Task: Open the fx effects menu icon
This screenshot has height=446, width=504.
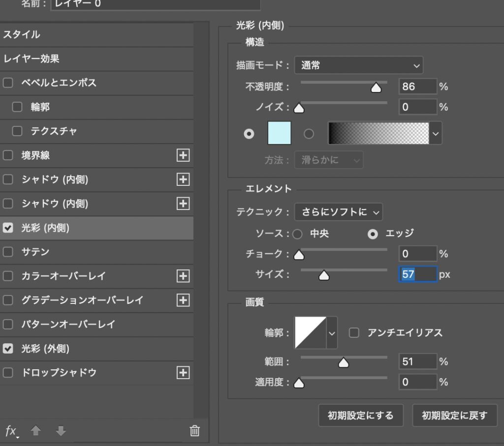Action: 11,431
